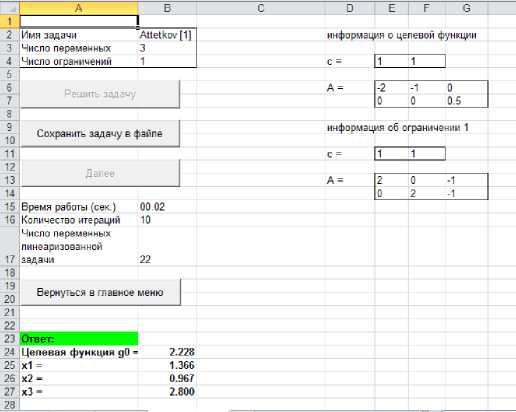Select the x1 result cell 1.366

(167, 365)
